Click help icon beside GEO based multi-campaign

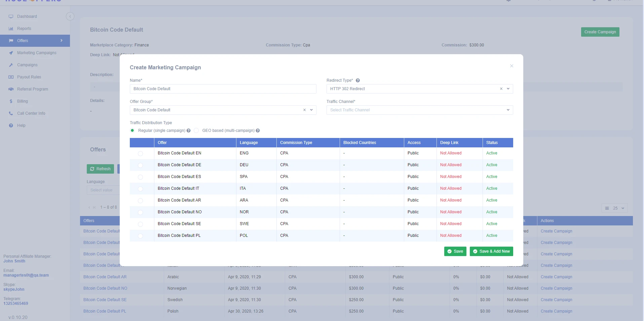coord(258,131)
